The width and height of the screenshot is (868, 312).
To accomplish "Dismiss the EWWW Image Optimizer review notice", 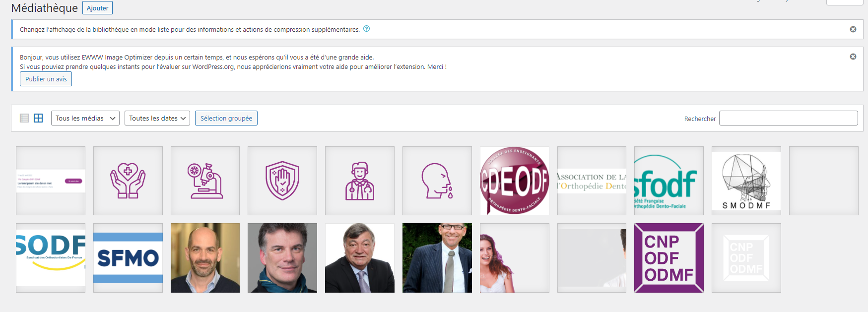I will [x=853, y=57].
